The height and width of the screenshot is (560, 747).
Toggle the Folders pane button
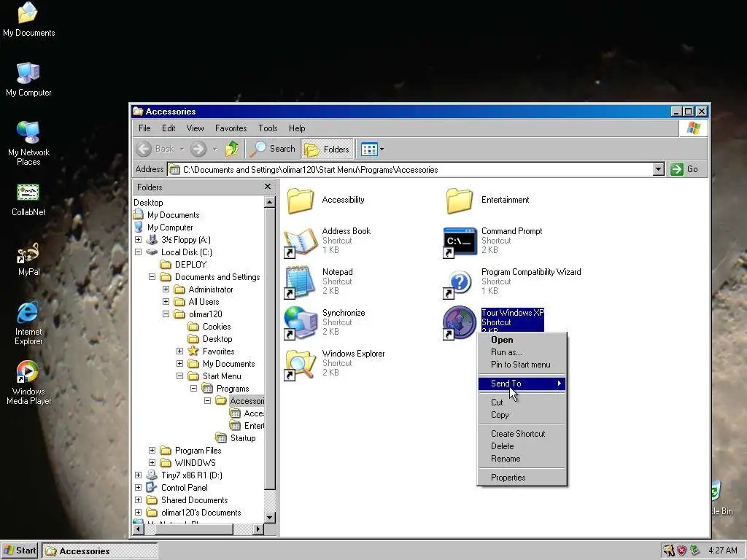point(328,149)
